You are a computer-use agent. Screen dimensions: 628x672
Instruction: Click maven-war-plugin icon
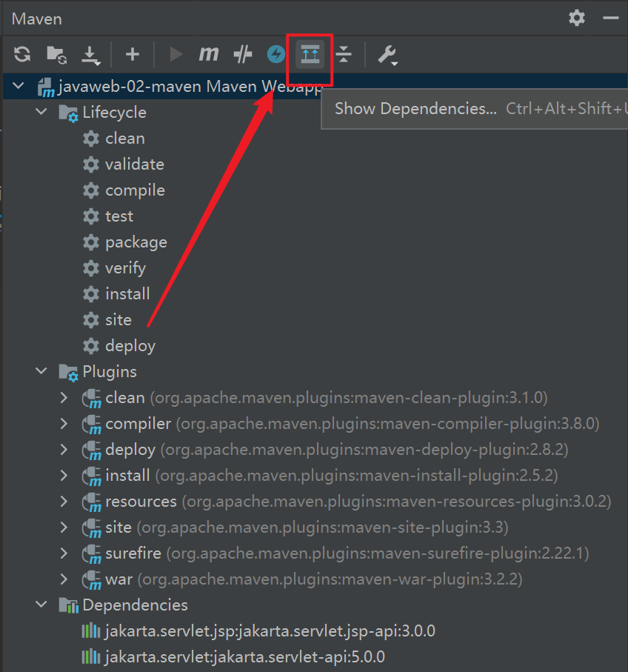(91, 580)
